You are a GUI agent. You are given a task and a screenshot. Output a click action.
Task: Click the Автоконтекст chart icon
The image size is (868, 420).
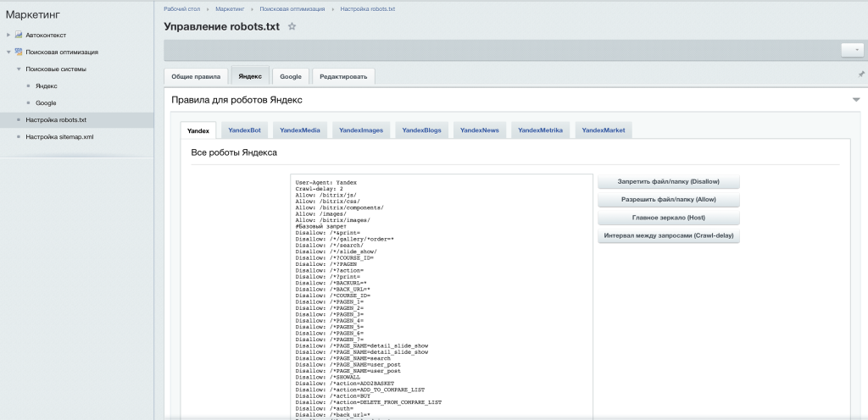coord(19,35)
